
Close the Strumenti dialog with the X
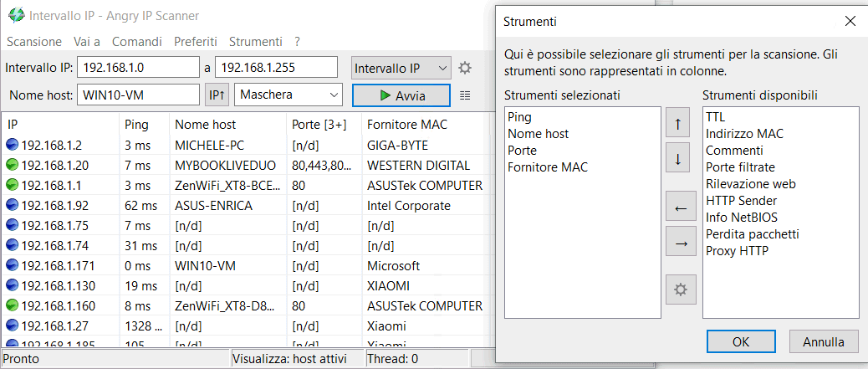point(850,22)
